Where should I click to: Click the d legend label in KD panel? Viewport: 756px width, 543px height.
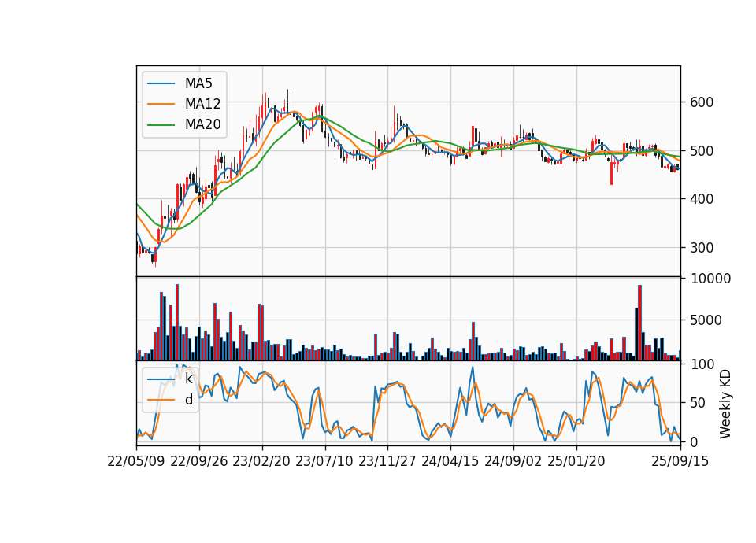click(x=188, y=400)
